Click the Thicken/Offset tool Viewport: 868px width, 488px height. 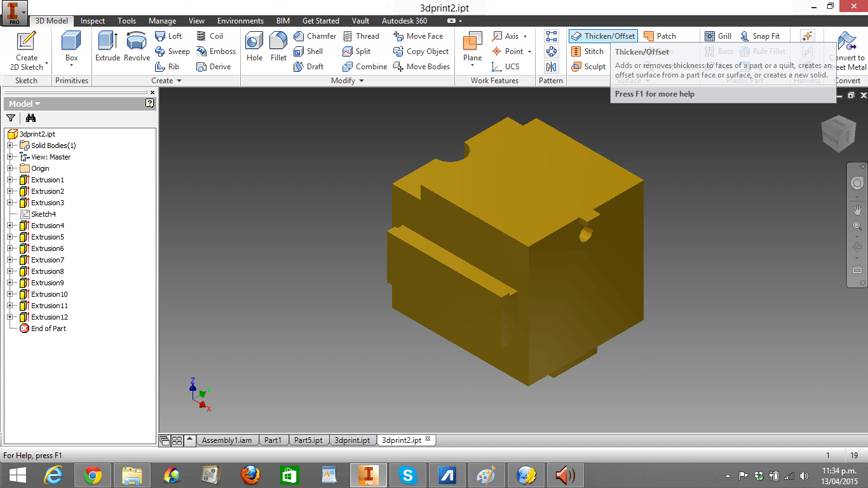[603, 36]
